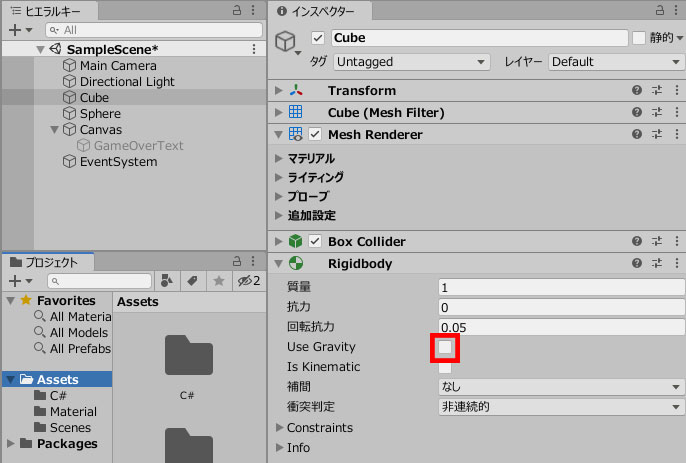Click the 質量 mass value field
The image size is (686, 463).
point(562,288)
